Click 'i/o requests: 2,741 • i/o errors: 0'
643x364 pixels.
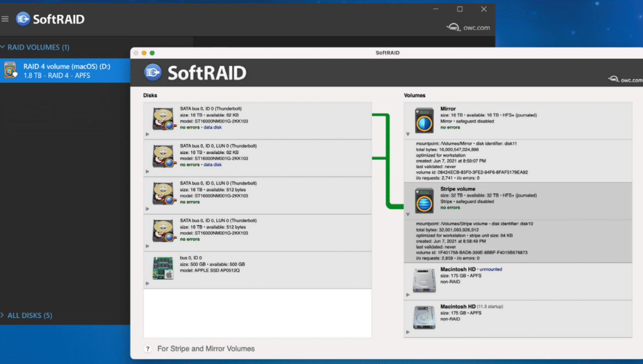tap(447, 178)
